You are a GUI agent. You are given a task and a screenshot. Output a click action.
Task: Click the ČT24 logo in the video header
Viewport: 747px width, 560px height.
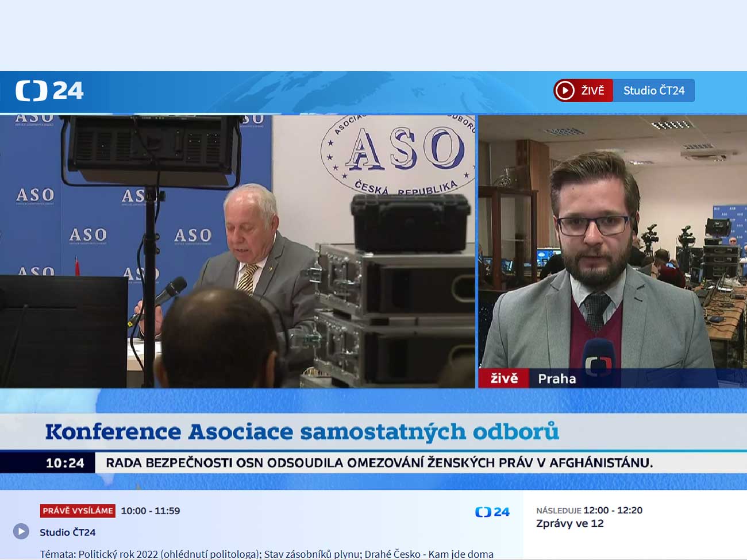coord(49,91)
